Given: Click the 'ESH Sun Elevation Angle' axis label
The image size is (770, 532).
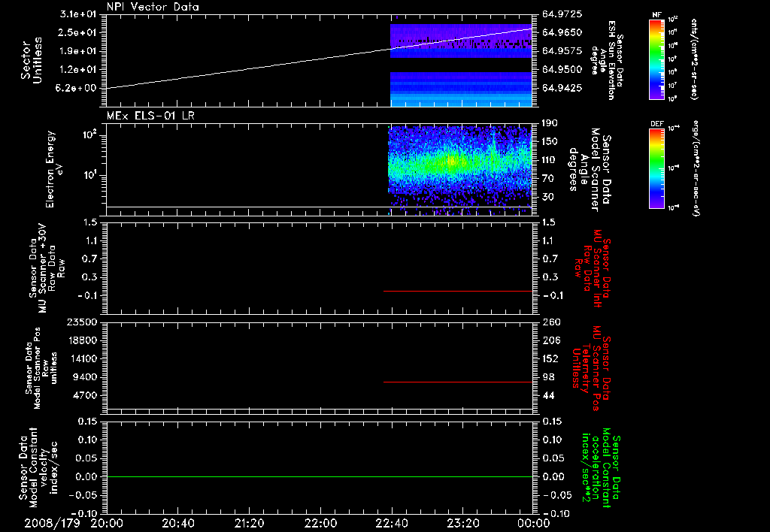Looking at the screenshot, I should pos(607,60).
